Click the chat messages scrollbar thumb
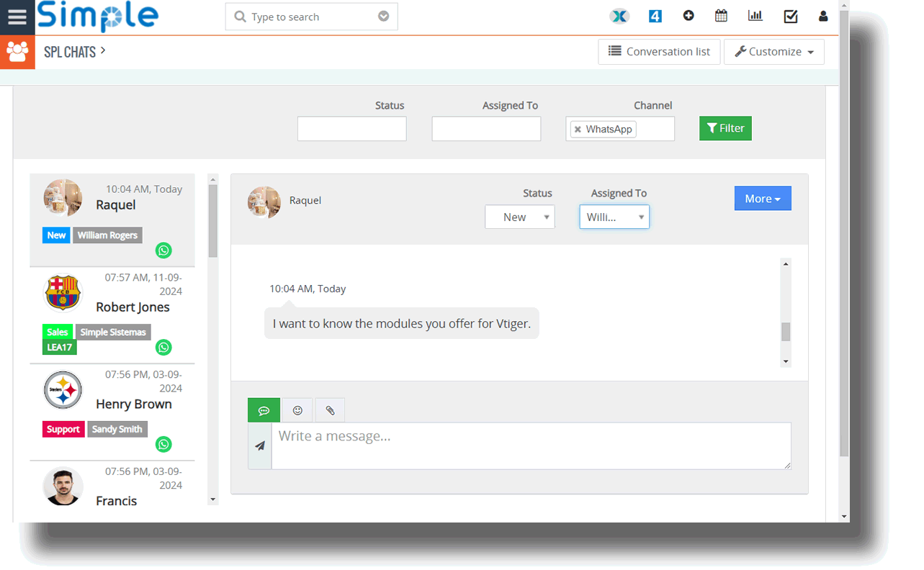The width and height of the screenshot is (924, 570). click(x=786, y=331)
